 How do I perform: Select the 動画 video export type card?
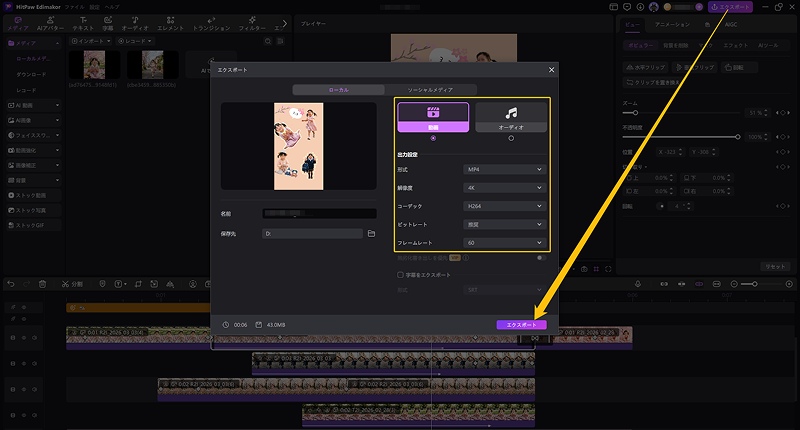433,117
